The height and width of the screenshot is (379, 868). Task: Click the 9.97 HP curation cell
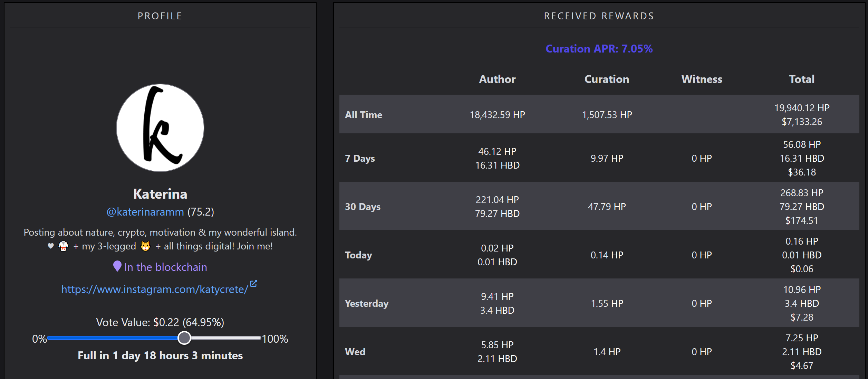coord(607,158)
